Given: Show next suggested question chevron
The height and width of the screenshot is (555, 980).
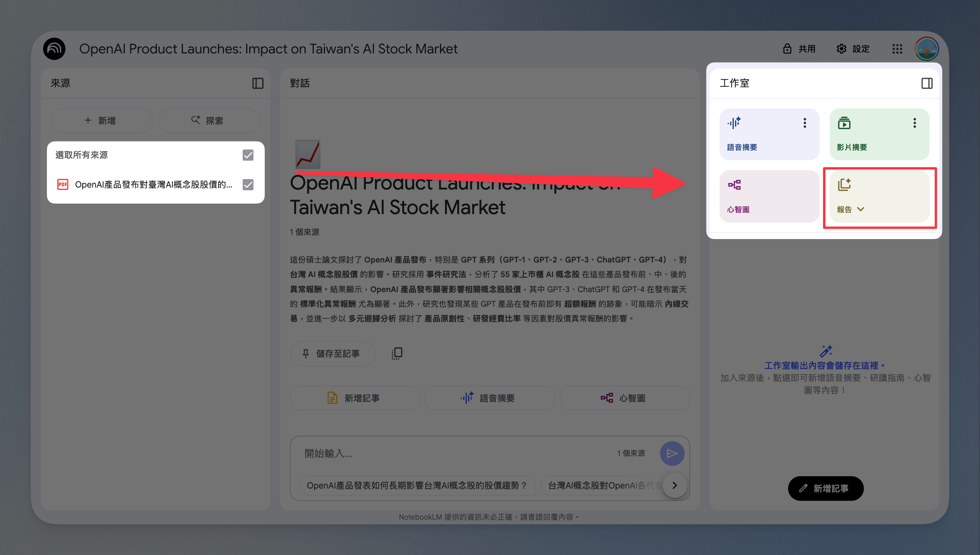Looking at the screenshot, I should tap(675, 485).
